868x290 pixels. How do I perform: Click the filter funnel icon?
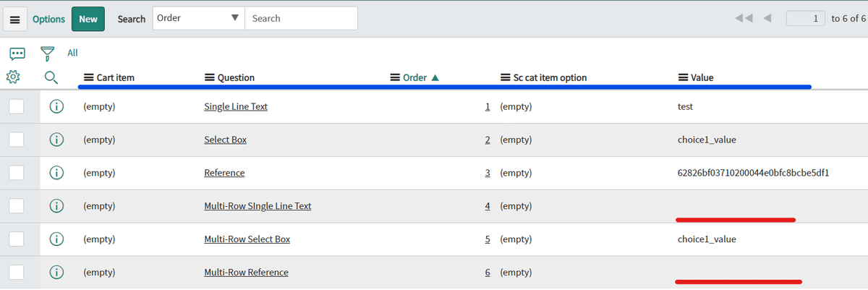coord(48,54)
